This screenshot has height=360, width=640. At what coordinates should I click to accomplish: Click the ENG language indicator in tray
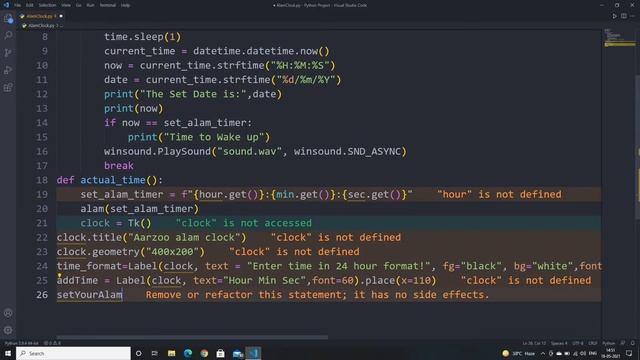tap(593, 353)
